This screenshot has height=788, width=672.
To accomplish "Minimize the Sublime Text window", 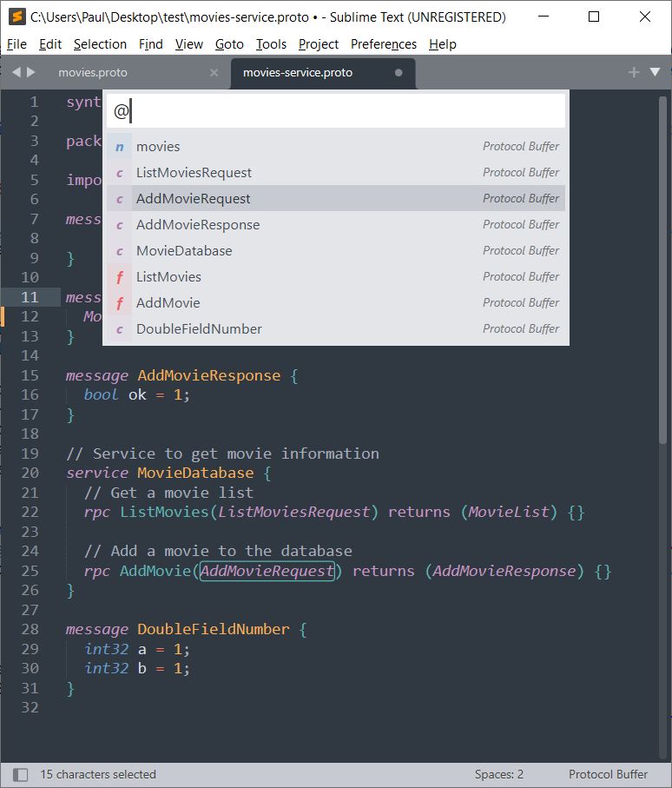I will 543,17.
